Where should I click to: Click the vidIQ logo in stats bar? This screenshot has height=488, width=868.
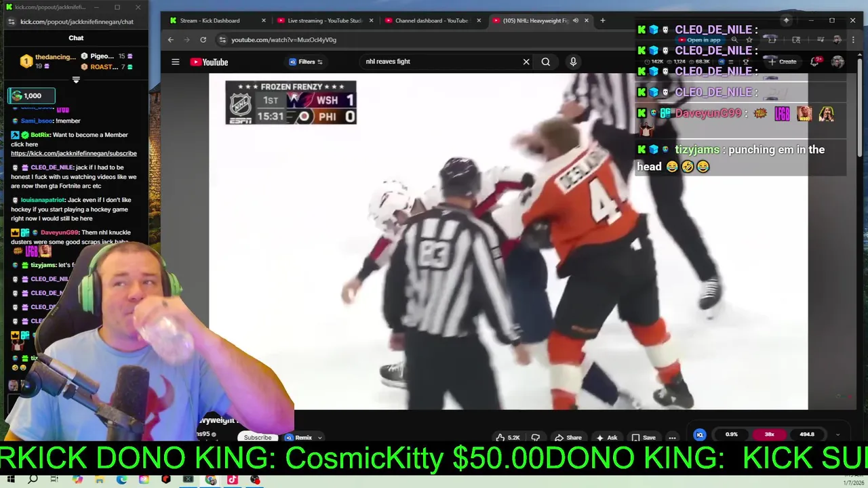699,434
